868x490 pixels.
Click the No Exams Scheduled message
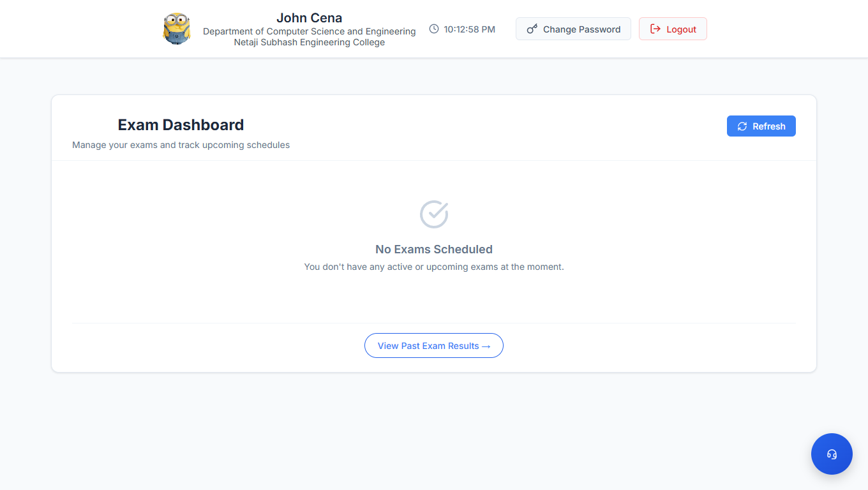[x=434, y=249]
